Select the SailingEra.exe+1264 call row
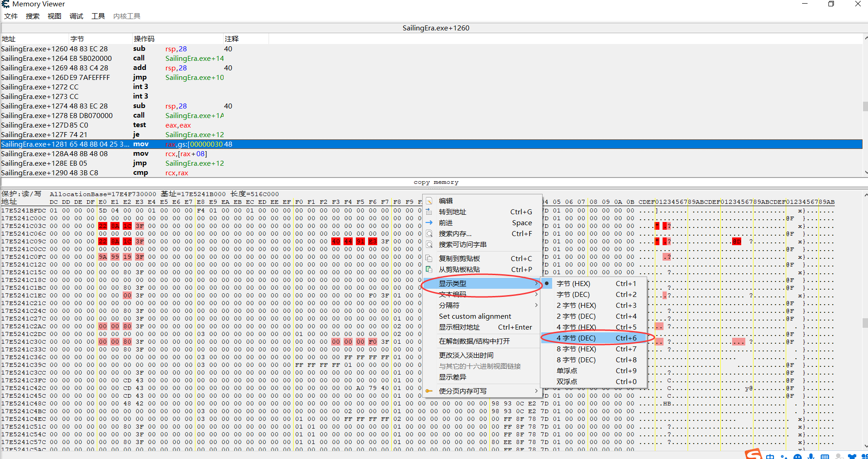 [431, 58]
